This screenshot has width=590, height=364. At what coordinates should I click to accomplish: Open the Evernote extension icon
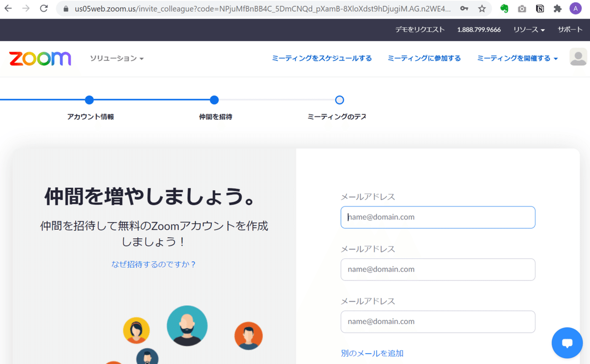pyautogui.click(x=504, y=8)
